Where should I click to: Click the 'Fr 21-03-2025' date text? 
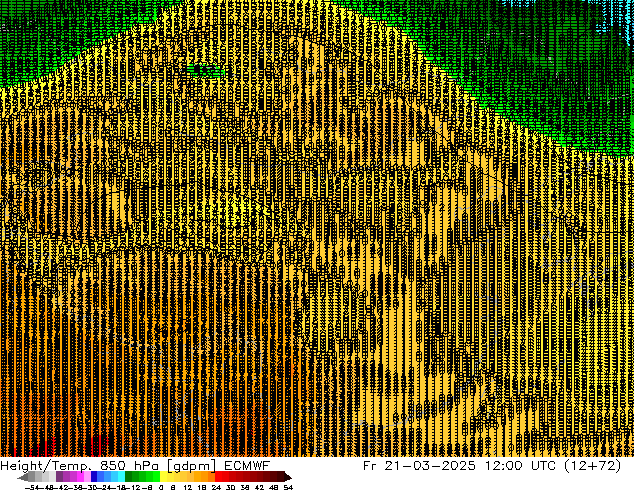(x=419, y=466)
